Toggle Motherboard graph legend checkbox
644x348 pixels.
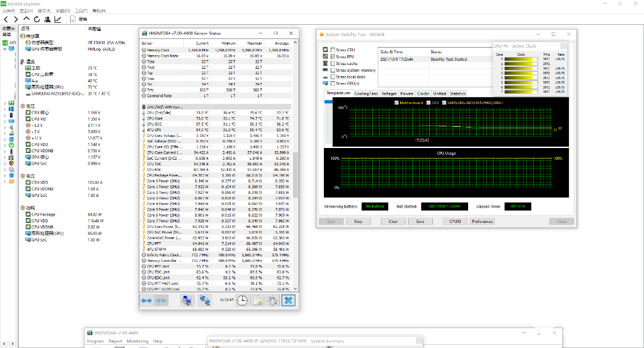click(x=396, y=103)
